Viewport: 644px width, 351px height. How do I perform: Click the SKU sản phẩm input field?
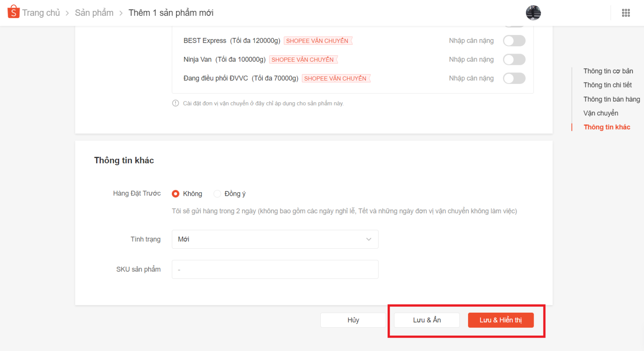pos(275,269)
